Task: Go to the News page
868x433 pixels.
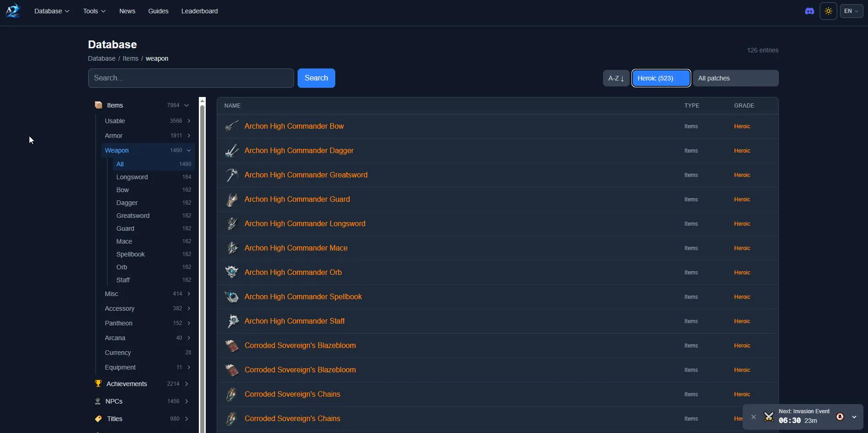Action: (x=127, y=11)
